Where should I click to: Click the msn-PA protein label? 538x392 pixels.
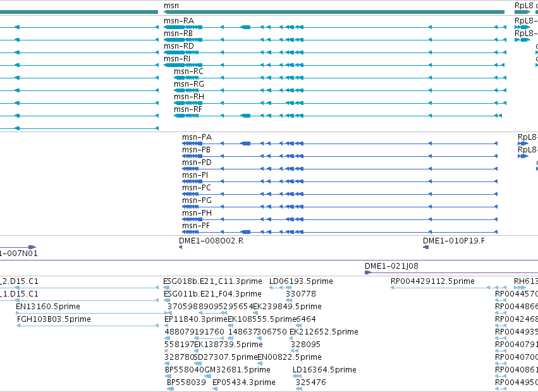(197, 137)
